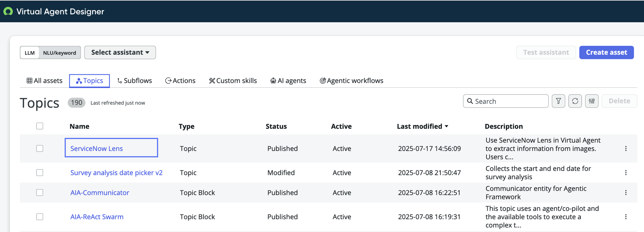Open more actions for ServiceNow Lens row
Image resolution: width=644 pixels, height=232 pixels.
click(x=626, y=149)
